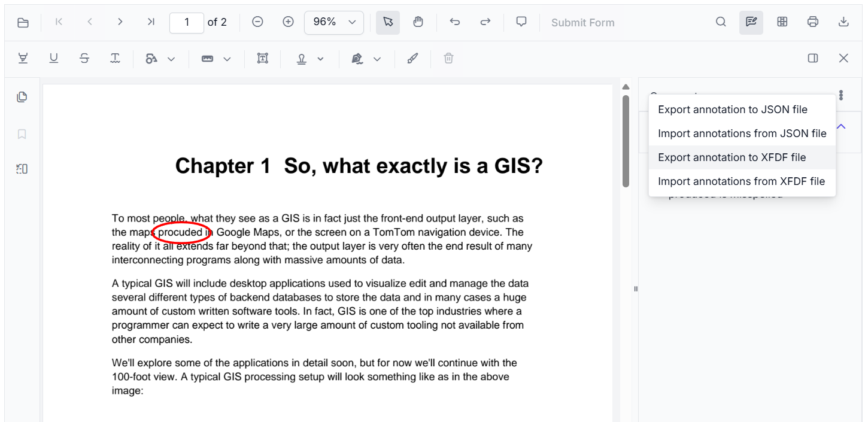Open a file with the folder icon
The image size is (868, 422).
point(23,23)
